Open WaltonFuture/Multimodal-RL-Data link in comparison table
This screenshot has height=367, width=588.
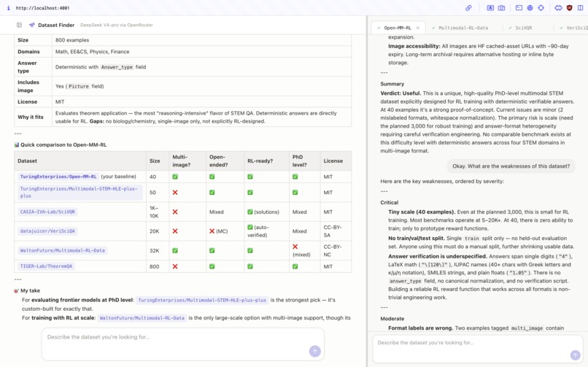[x=62, y=250]
